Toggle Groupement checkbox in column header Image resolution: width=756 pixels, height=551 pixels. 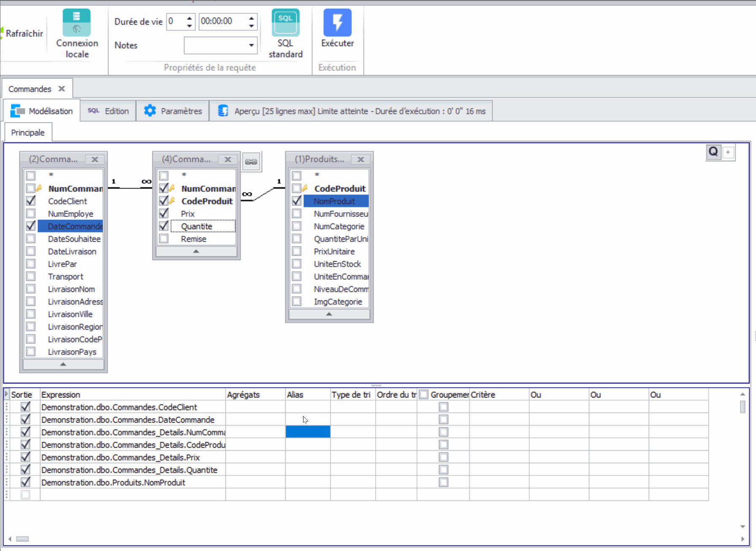pos(424,394)
